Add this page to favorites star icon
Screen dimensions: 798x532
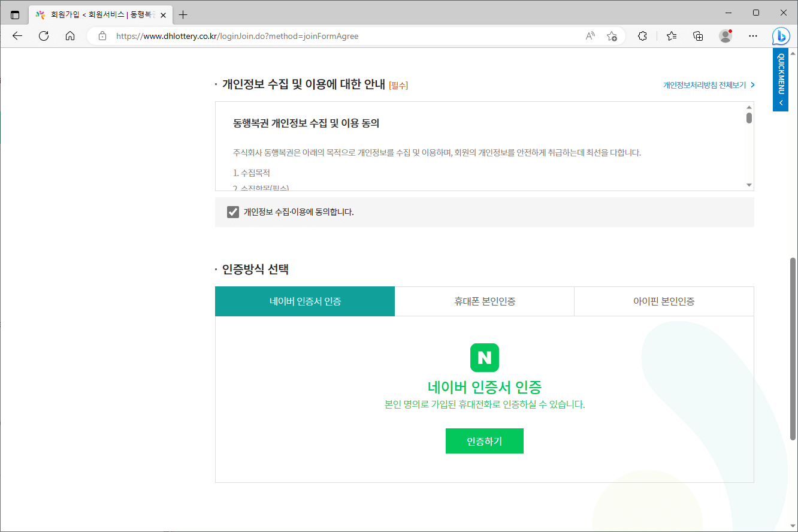point(612,36)
